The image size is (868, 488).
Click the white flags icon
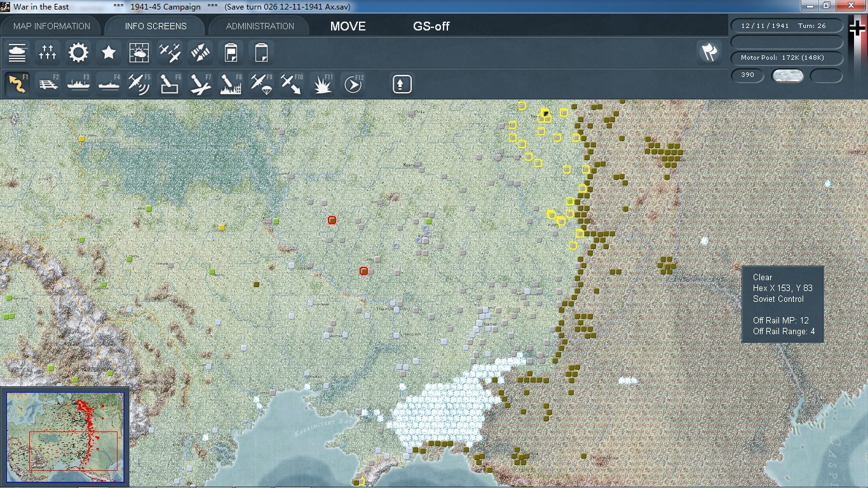click(709, 52)
